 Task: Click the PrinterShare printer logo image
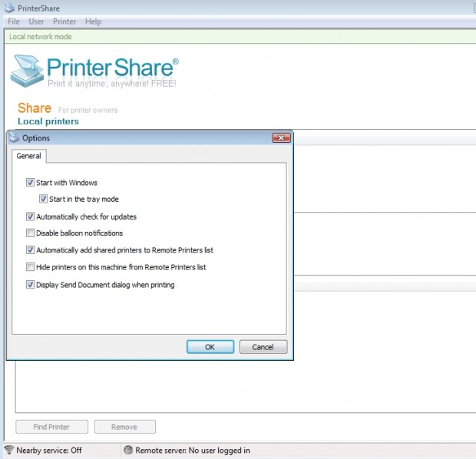click(x=27, y=71)
